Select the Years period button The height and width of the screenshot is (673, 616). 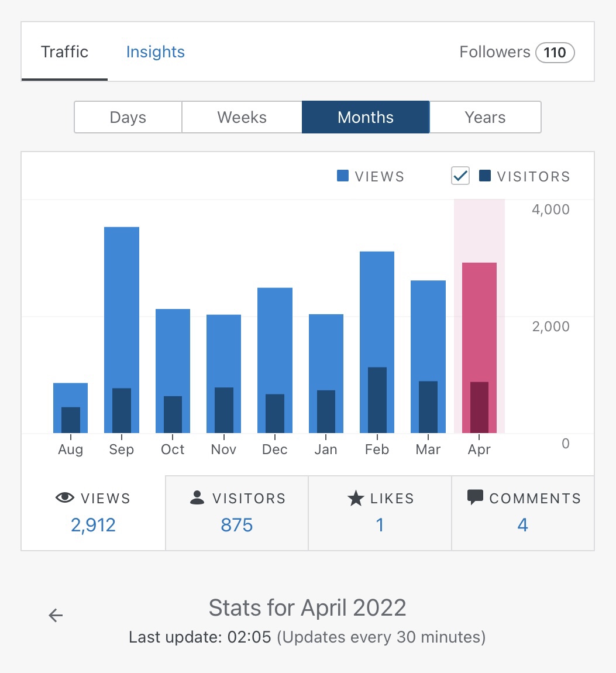tap(485, 117)
